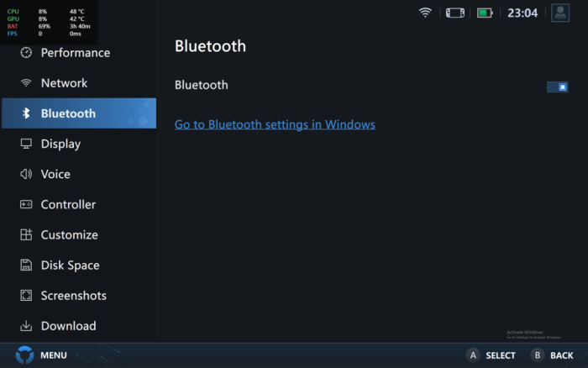Click the handheld controller status icon
Image resolution: width=588 pixels, height=368 pixels.
tap(454, 13)
